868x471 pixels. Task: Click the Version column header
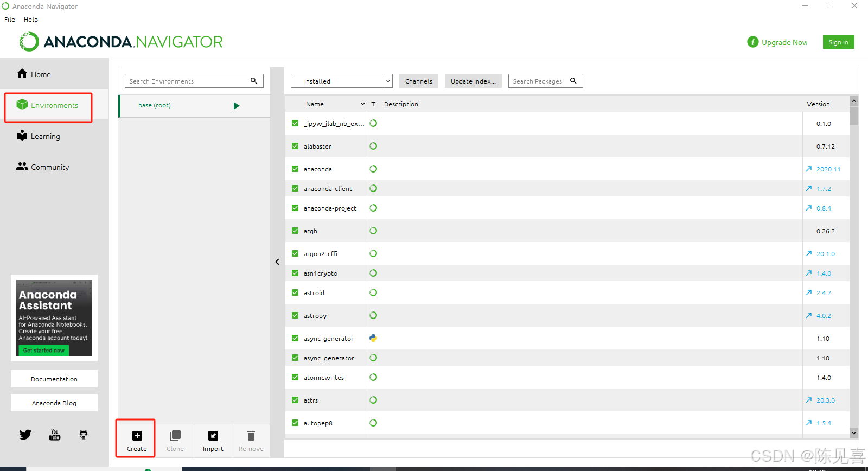pos(818,104)
